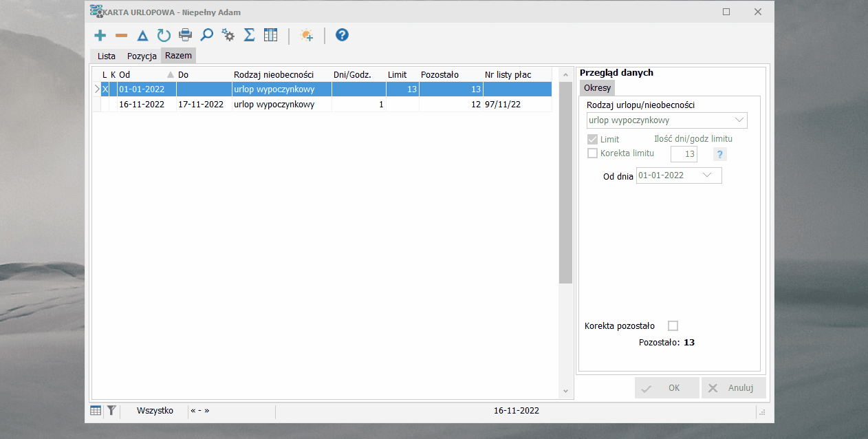This screenshot has width=868, height=439.
Task: Click the triangle edit record icon
Action: click(142, 35)
